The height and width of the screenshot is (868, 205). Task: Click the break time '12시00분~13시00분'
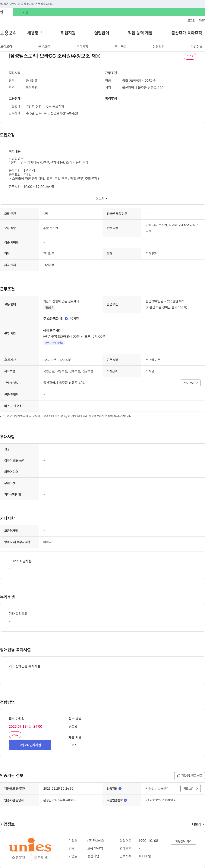pyautogui.click(x=57, y=360)
